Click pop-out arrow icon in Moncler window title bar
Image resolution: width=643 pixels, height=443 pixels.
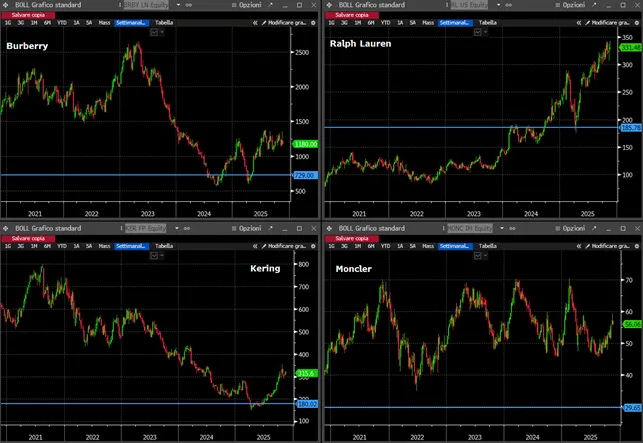point(594,228)
